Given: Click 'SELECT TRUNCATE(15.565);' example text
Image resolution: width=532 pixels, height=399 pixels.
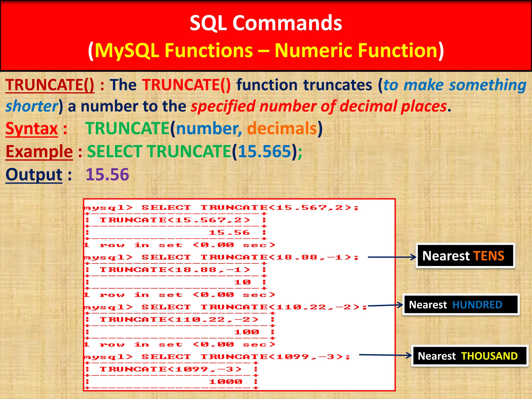Looking at the screenshot, I should 195,151.
